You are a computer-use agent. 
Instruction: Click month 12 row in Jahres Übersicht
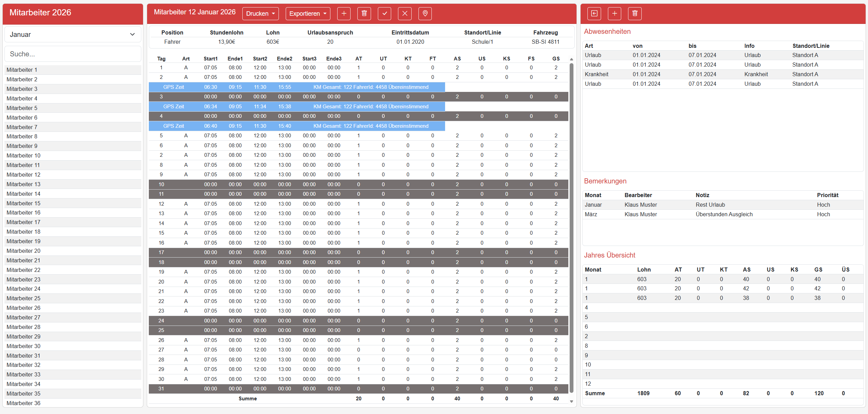coord(723,384)
